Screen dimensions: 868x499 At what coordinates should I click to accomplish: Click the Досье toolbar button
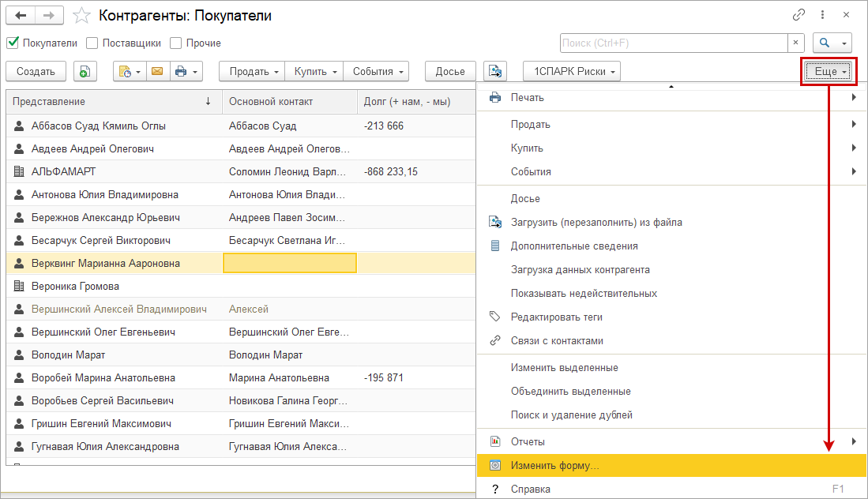click(x=450, y=71)
